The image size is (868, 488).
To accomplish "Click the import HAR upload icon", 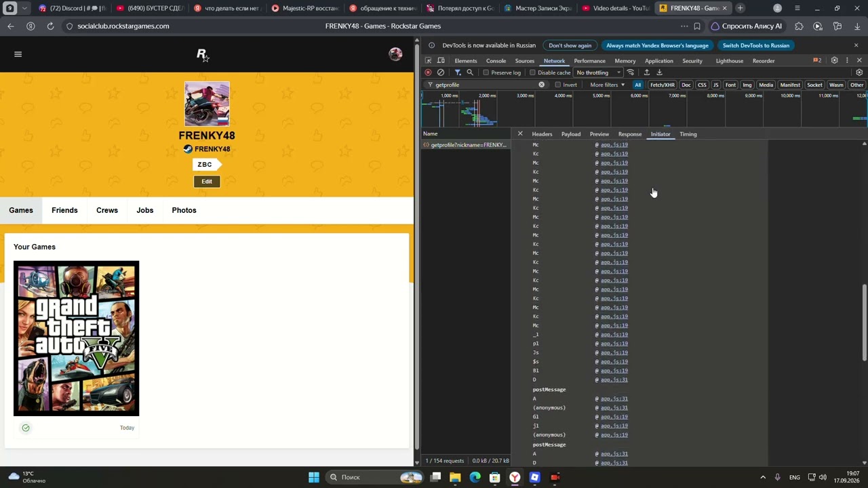I will [x=647, y=73].
